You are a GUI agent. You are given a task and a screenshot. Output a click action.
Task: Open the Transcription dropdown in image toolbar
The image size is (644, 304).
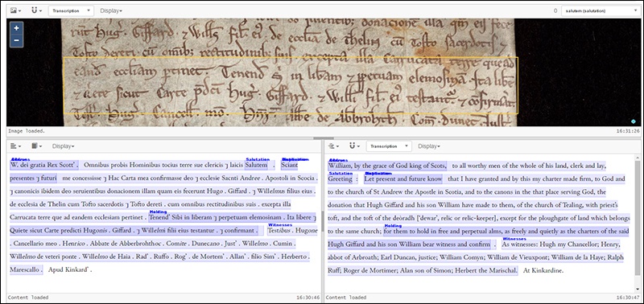click(71, 10)
